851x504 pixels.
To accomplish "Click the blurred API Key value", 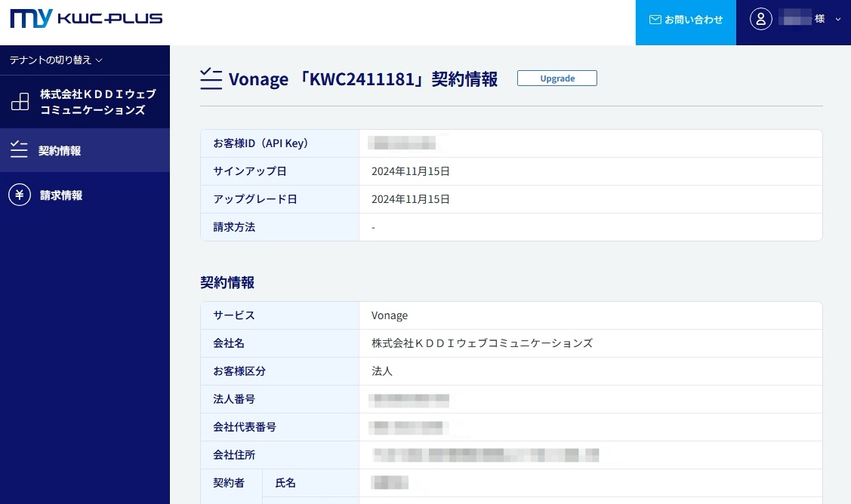I will tap(402, 143).
